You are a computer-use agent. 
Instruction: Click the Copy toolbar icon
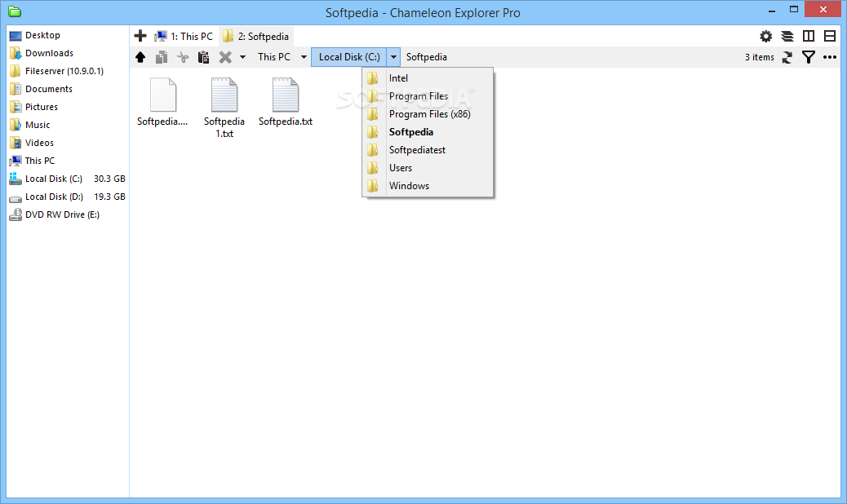tap(162, 56)
